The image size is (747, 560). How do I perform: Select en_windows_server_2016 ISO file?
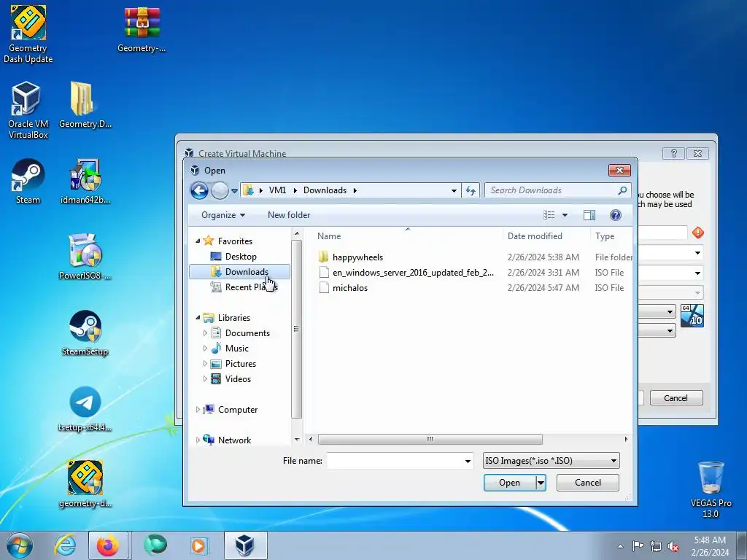(413, 273)
